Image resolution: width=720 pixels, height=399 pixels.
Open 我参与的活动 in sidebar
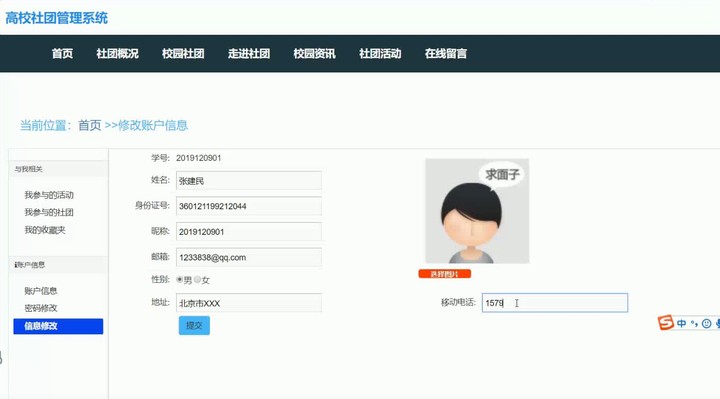click(49, 195)
